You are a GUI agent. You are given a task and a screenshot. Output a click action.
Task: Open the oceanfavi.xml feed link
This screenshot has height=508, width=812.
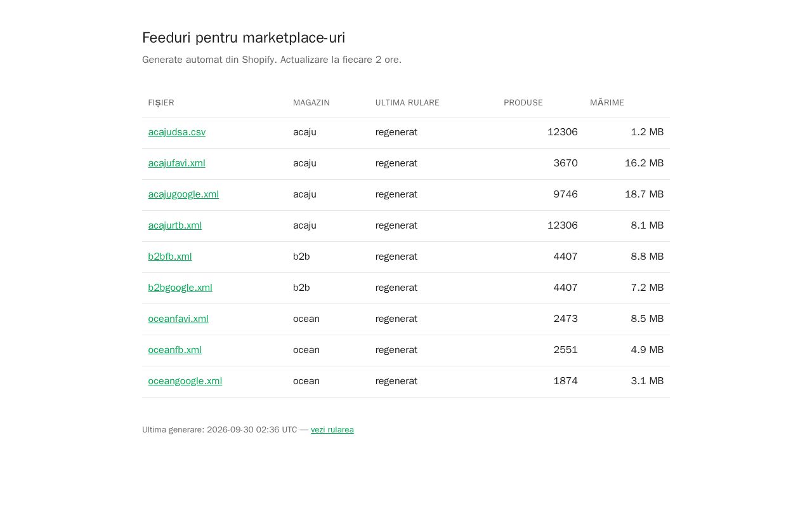click(178, 319)
